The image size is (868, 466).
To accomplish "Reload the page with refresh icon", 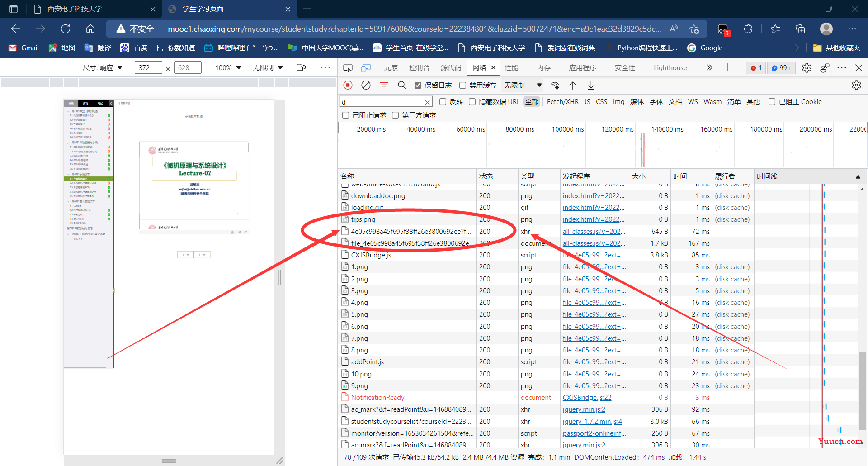I will 66,29.
